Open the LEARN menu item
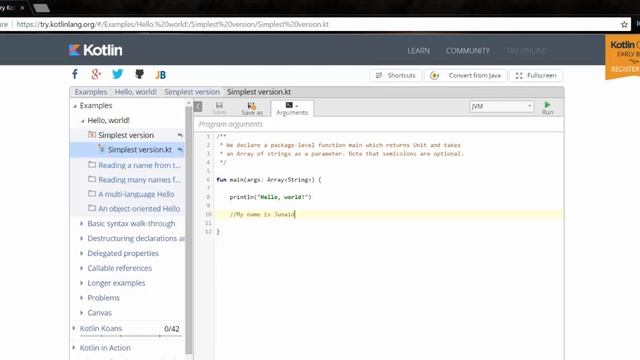The height and width of the screenshot is (360, 640). [x=418, y=51]
